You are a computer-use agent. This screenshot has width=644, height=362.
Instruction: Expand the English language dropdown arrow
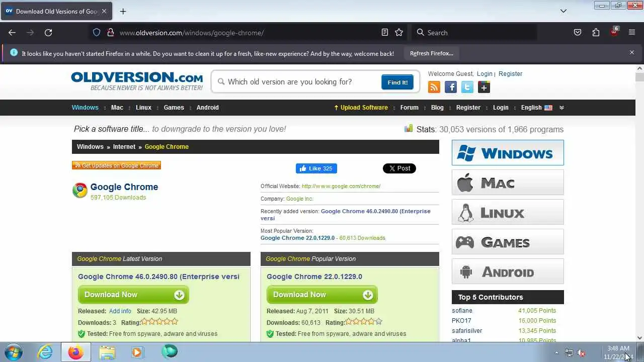click(561, 108)
